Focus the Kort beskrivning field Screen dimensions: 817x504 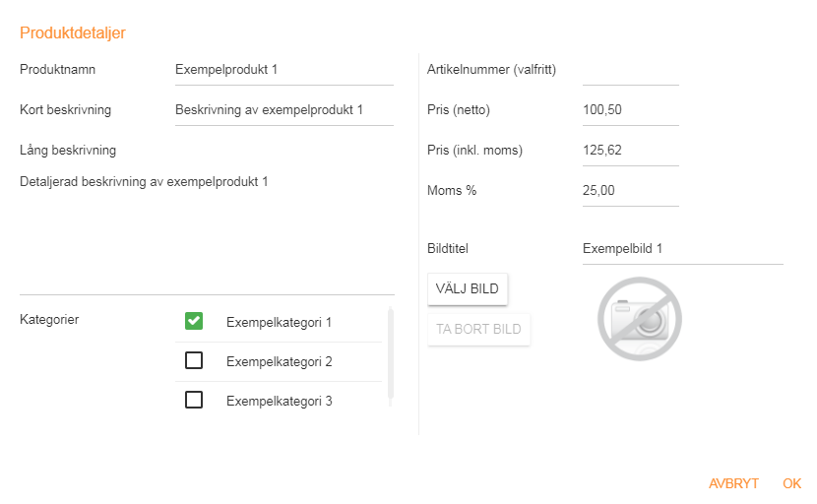283,110
